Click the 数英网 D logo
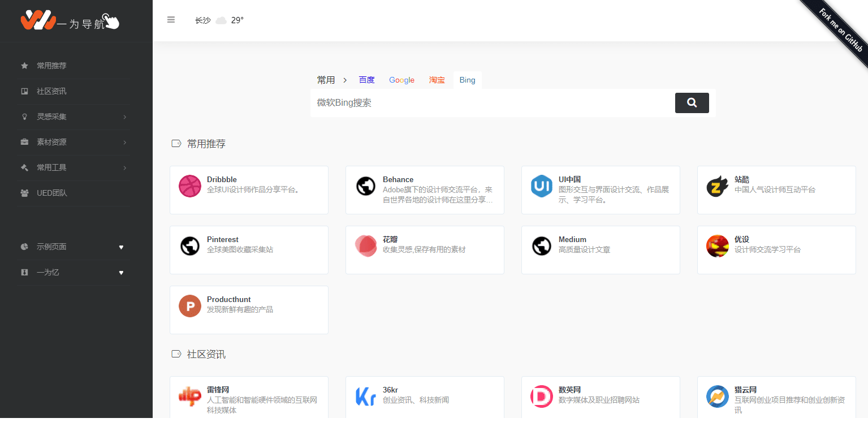 (542, 396)
